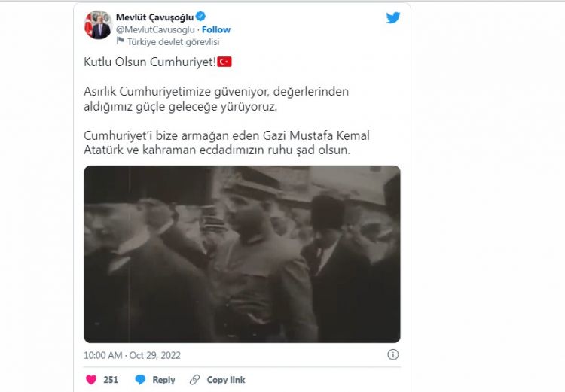
Task: Click the Copy link text
Action: tap(226, 380)
